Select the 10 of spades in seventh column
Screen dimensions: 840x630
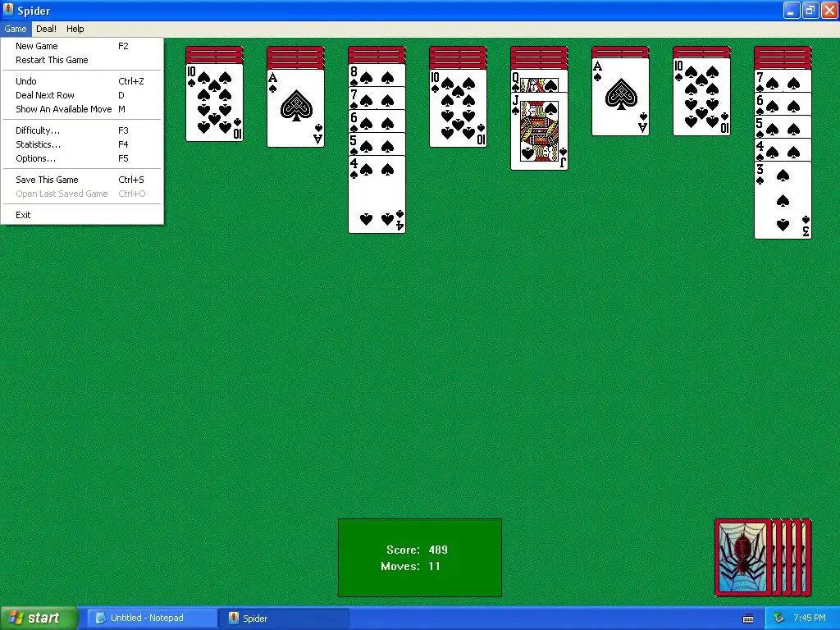[x=701, y=97]
